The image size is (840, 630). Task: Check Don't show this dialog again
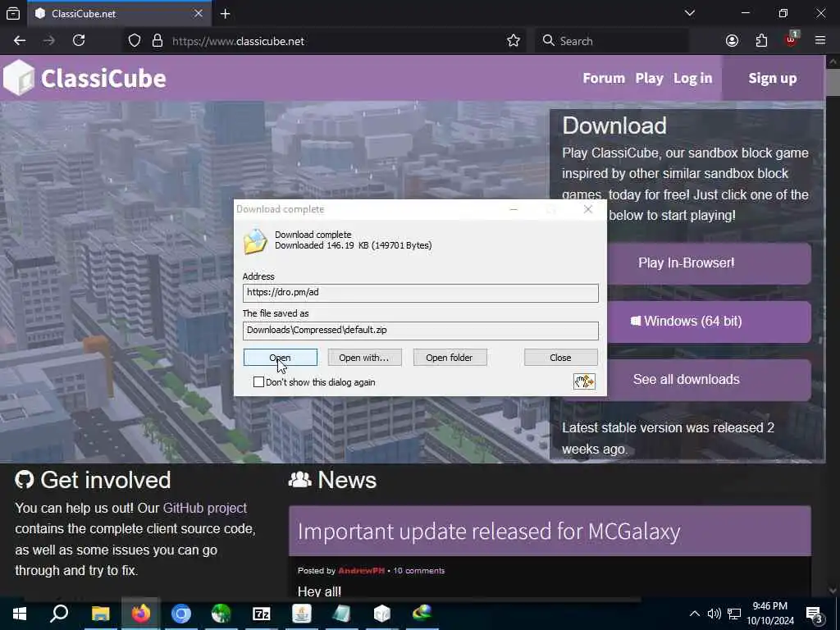coord(258,382)
